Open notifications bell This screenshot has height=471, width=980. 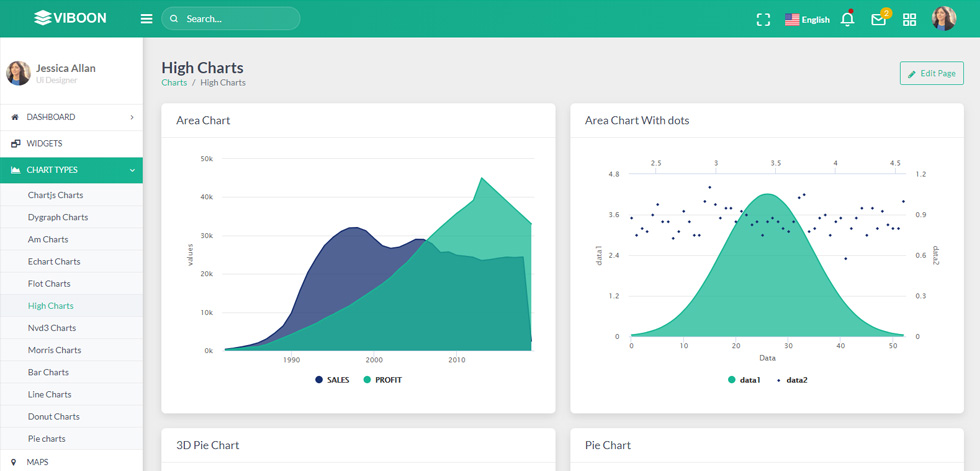(848, 19)
